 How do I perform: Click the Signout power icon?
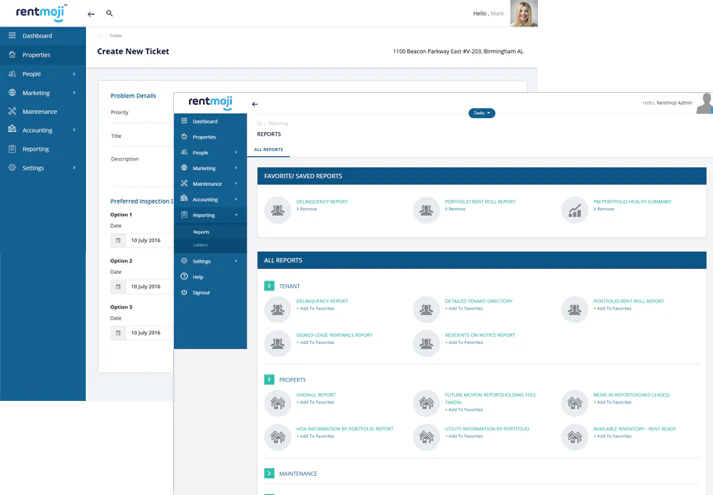point(184,292)
